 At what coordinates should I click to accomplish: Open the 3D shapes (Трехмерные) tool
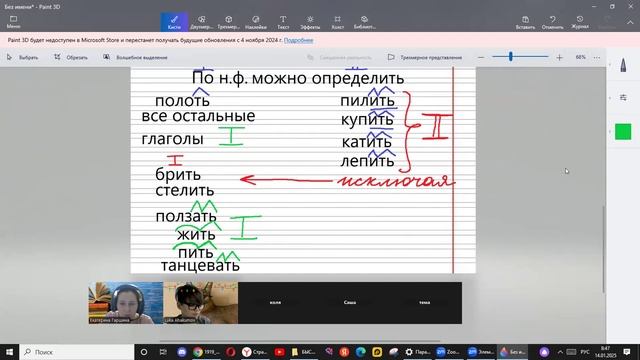point(229,22)
